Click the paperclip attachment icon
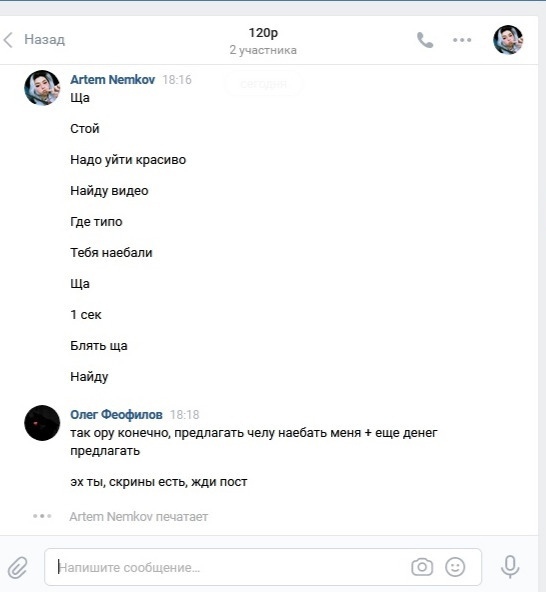546x592 pixels. [x=18, y=567]
